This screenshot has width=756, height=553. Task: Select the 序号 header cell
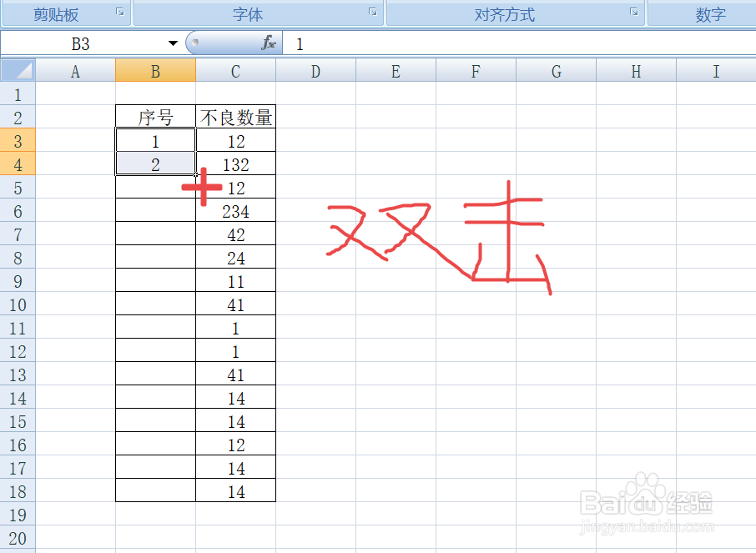[x=155, y=118]
